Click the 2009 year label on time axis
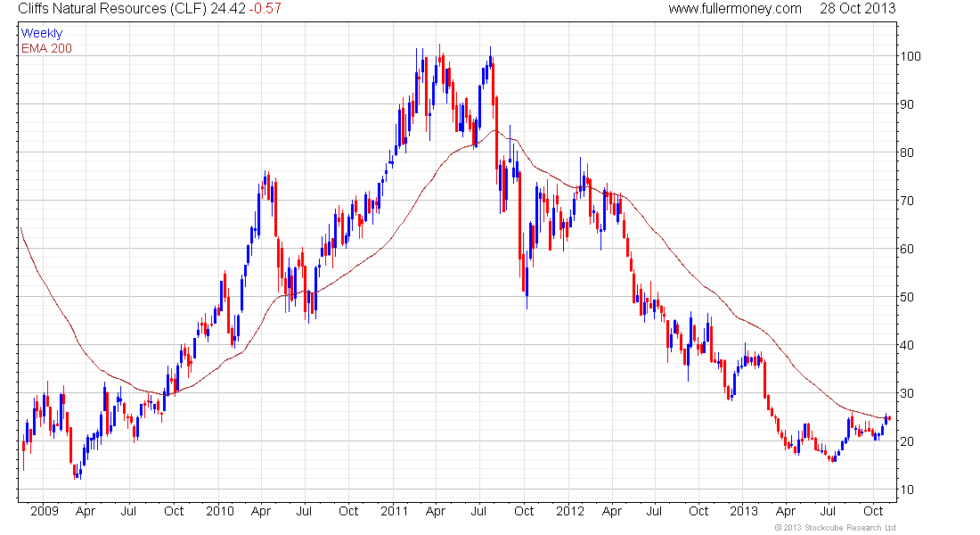The width and height of the screenshot is (980, 535). [x=45, y=511]
